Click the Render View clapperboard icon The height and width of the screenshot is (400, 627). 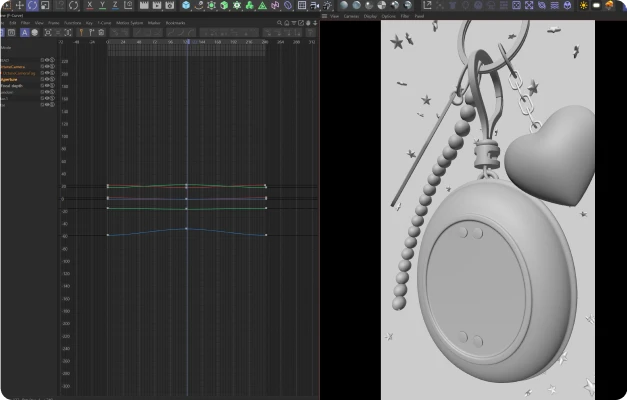pyautogui.click(x=144, y=5)
